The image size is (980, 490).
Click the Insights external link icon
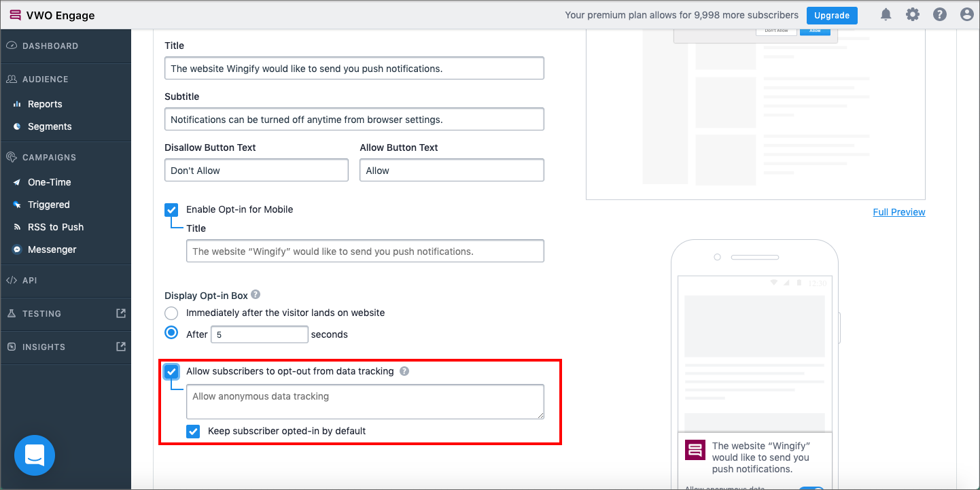121,347
